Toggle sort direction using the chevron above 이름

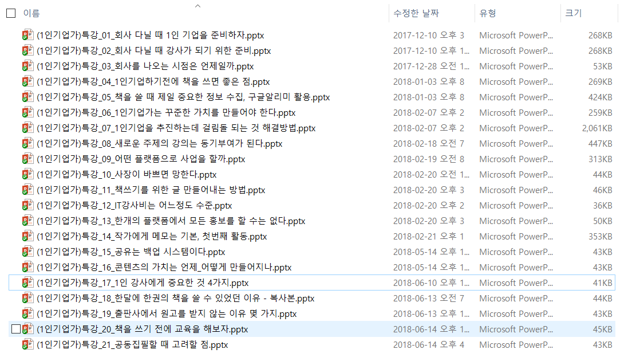(x=197, y=5)
